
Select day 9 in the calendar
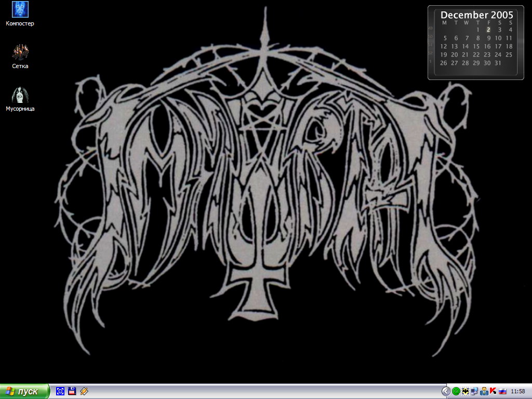coord(488,38)
